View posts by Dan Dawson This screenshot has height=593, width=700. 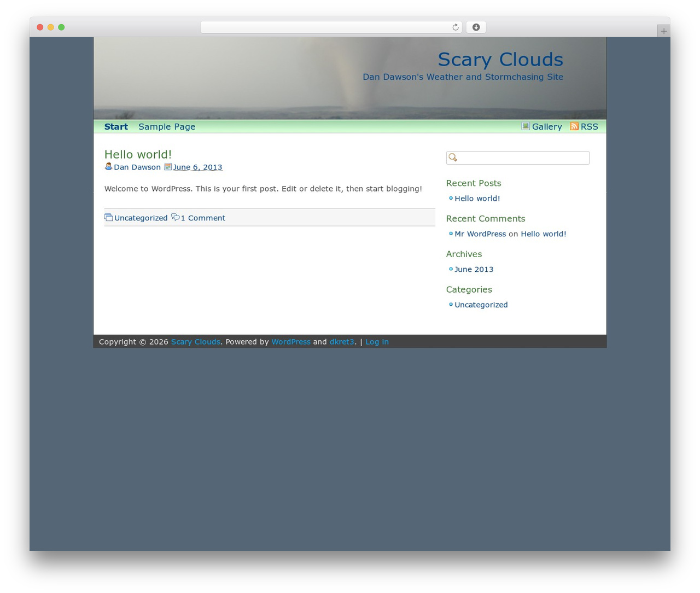pyautogui.click(x=137, y=167)
